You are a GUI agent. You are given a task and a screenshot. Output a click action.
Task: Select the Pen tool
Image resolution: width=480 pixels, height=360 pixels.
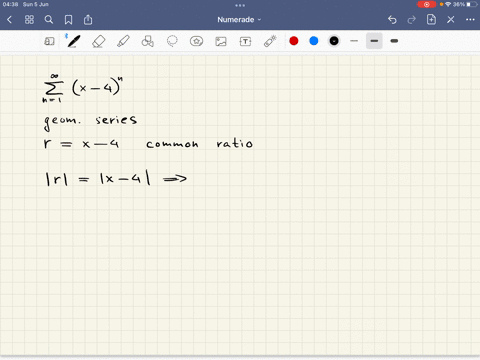[73, 41]
